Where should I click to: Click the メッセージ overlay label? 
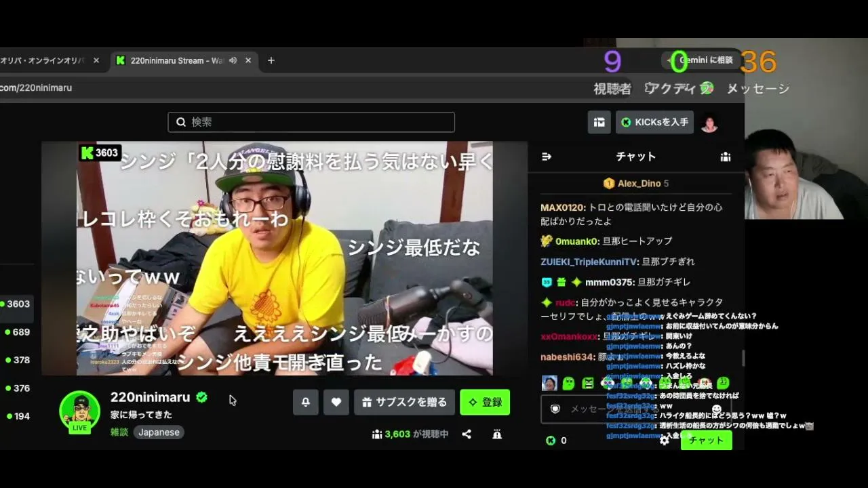click(758, 89)
